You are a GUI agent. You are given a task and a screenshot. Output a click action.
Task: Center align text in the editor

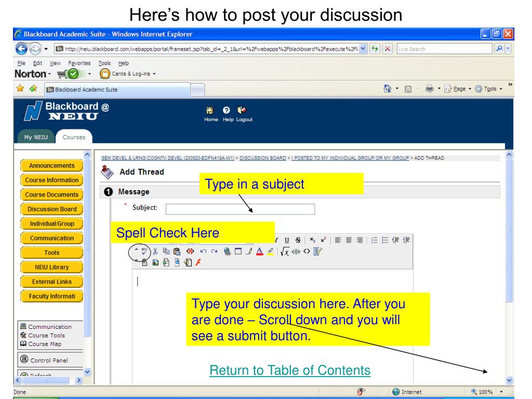click(x=349, y=240)
